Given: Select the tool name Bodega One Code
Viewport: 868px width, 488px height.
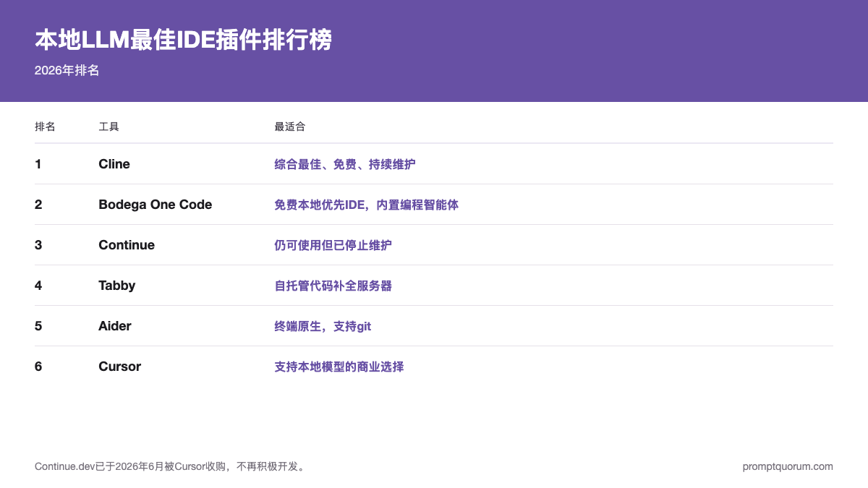Looking at the screenshot, I should [156, 205].
